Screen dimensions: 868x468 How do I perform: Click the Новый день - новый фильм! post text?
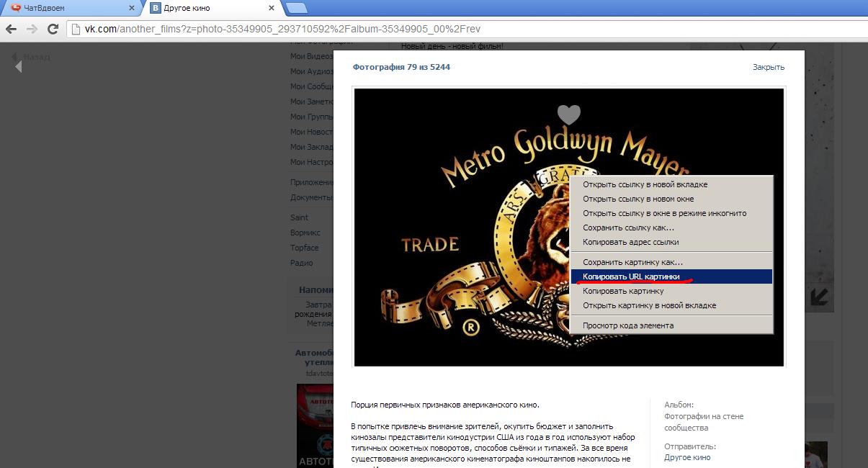pyautogui.click(x=452, y=46)
